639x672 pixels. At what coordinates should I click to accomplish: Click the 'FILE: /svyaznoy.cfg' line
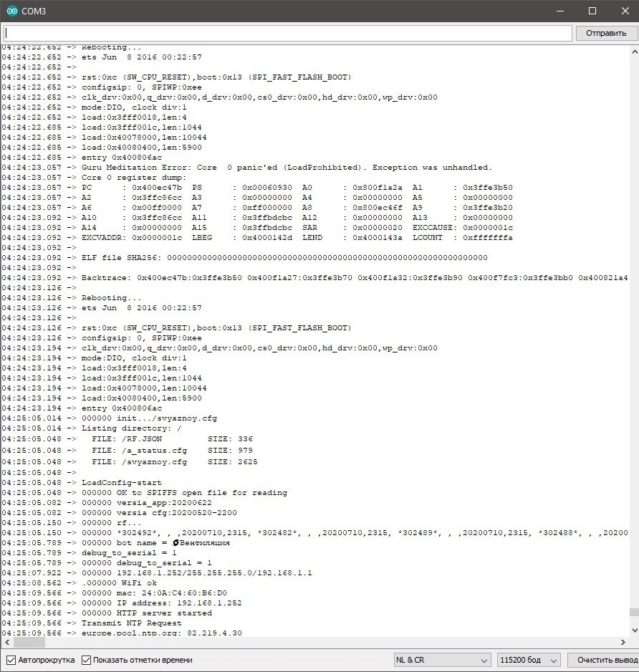[174, 462]
